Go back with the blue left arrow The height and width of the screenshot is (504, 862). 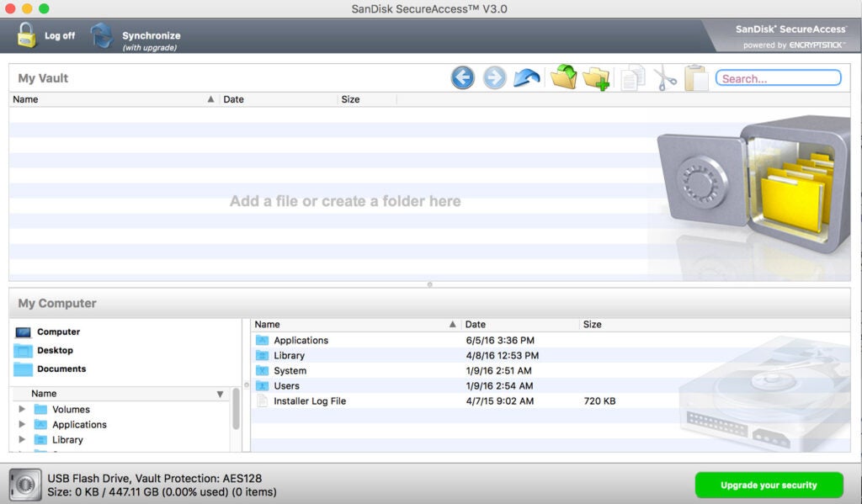[x=463, y=78]
